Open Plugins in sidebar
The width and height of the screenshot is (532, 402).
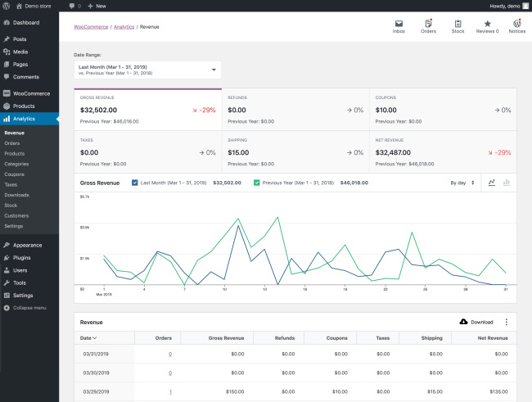point(29,258)
